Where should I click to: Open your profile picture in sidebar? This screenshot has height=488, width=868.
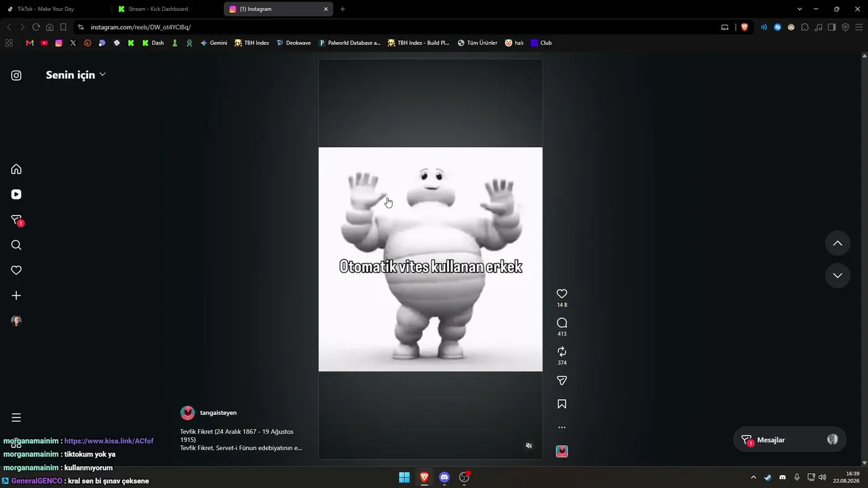tap(16, 321)
